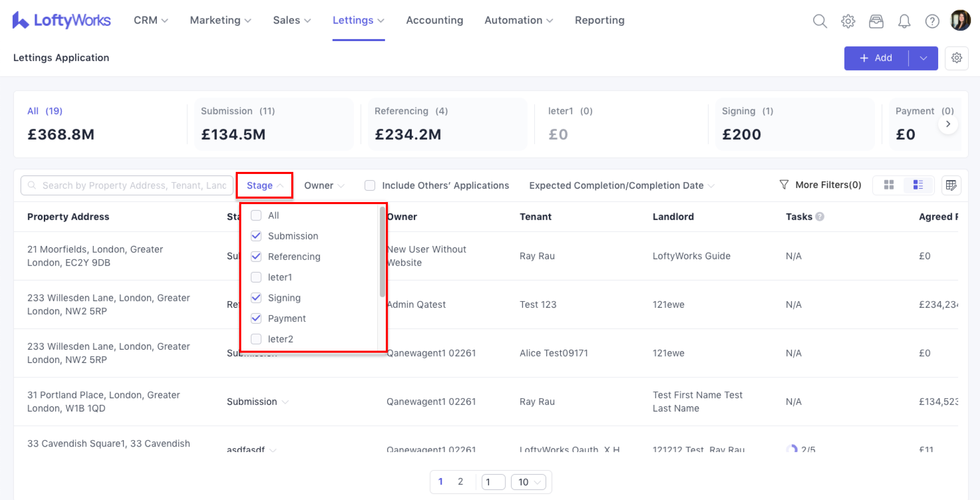Viewport: 980px width, 500px height.
Task: Switch to card grid view
Action: [889, 185]
